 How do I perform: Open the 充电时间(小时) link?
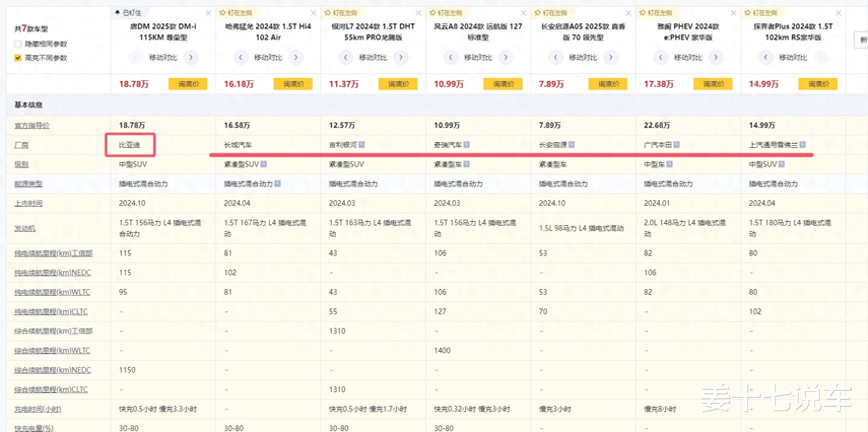[x=38, y=409]
